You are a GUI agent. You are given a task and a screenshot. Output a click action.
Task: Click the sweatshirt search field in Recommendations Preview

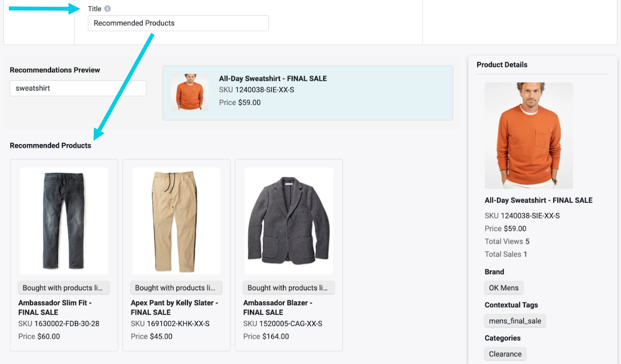click(x=78, y=88)
